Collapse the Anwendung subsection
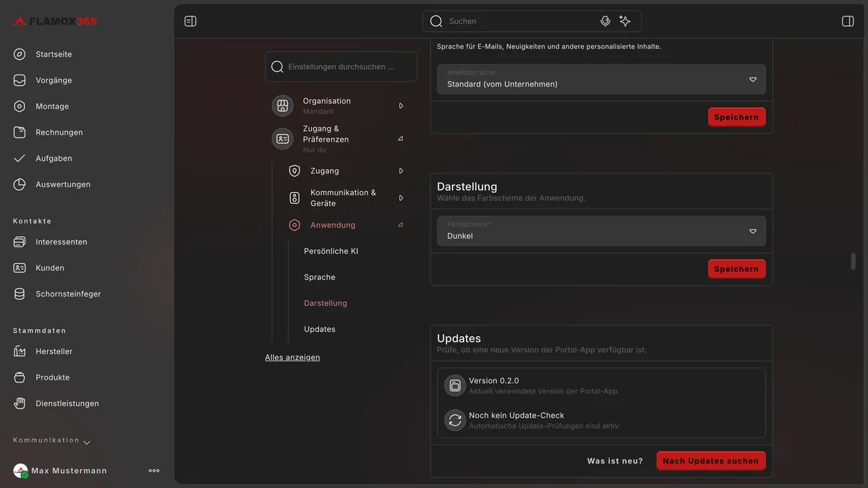The image size is (868, 488). click(x=401, y=225)
